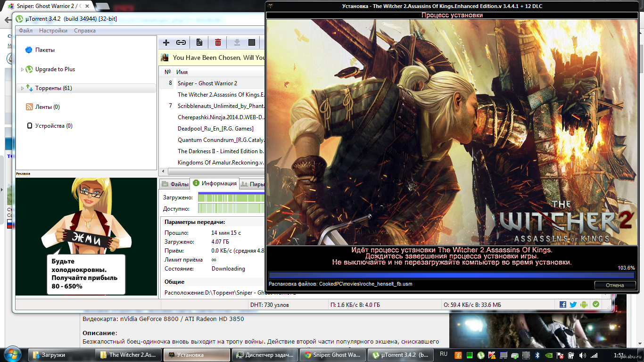Open The Witcher 2.As... folder taskbar button
Viewport: 644px width, 362px height.
(x=129, y=355)
